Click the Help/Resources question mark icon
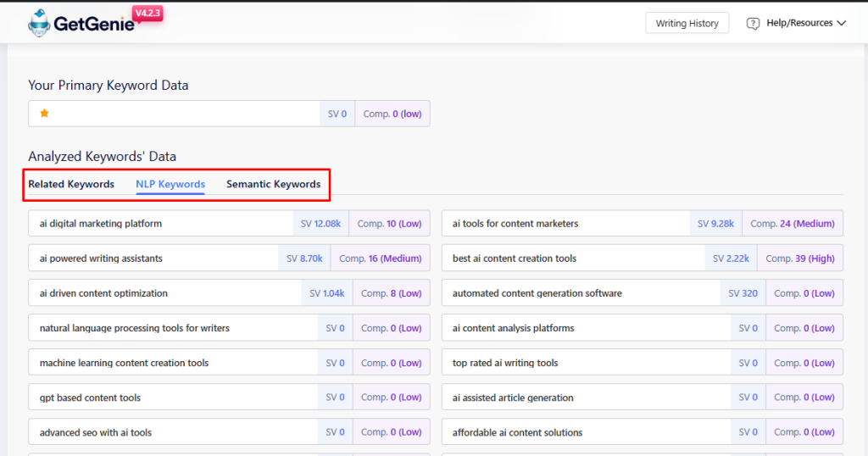Image resolution: width=868 pixels, height=456 pixels. [x=753, y=24]
